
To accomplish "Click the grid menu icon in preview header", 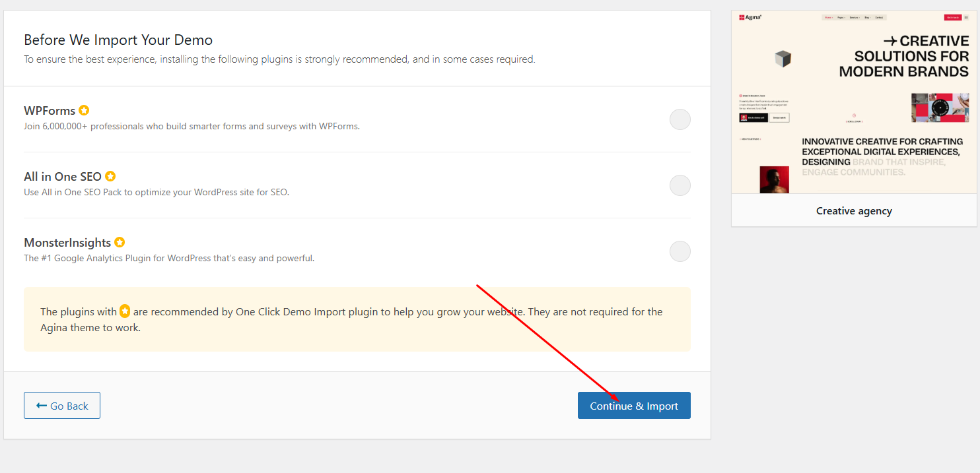I will (967, 17).
